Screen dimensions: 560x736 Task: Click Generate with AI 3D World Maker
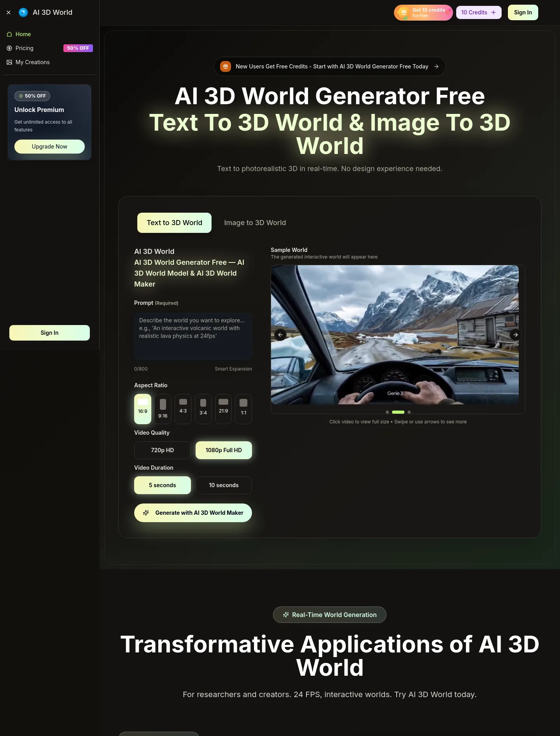tap(193, 513)
